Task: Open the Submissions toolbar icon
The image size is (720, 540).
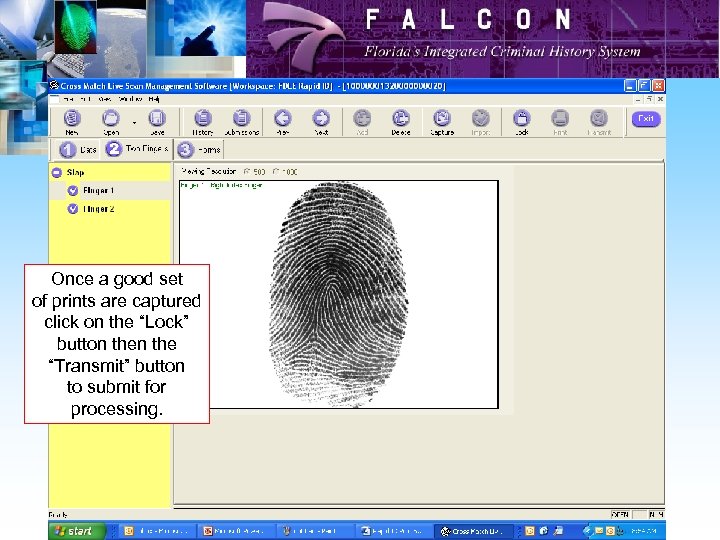Action: click(242, 119)
